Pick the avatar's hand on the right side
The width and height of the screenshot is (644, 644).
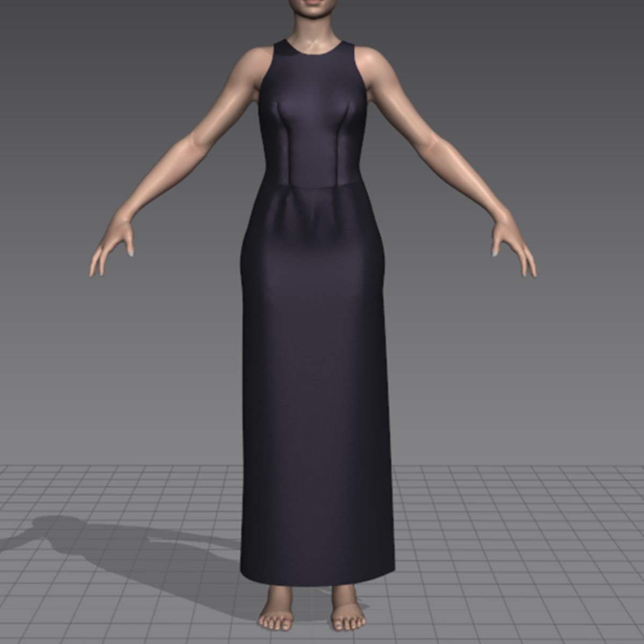513,250
